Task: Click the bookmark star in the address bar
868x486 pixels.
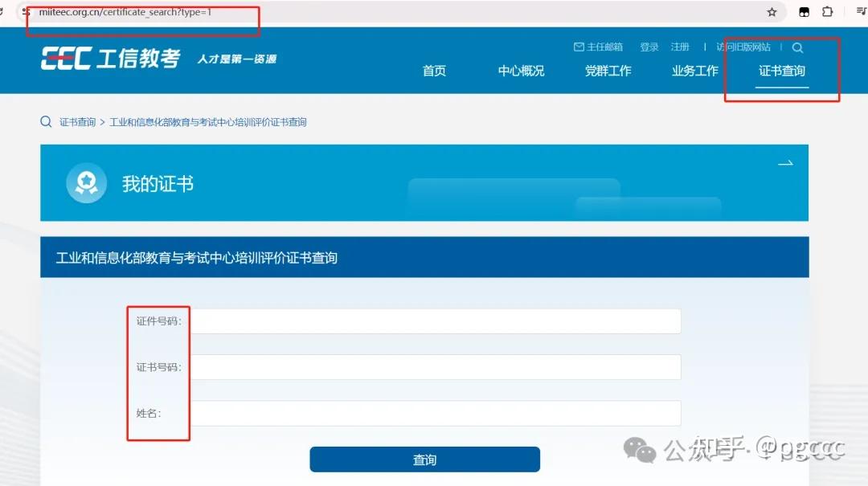Action: 771,12
